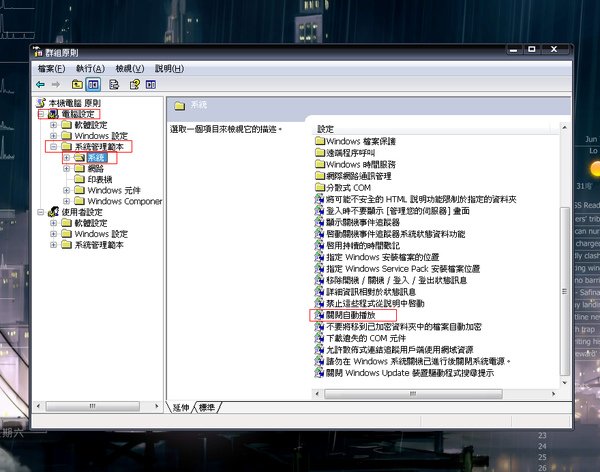Screen dimensions: 600x472
Task: Expand the 網路 tree node
Action: (x=67, y=168)
